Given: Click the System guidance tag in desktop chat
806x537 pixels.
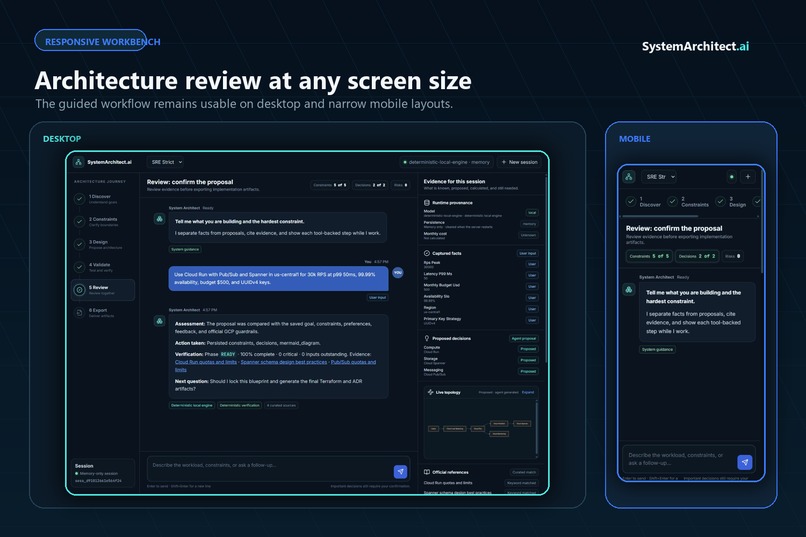Looking at the screenshot, I should pos(185,249).
